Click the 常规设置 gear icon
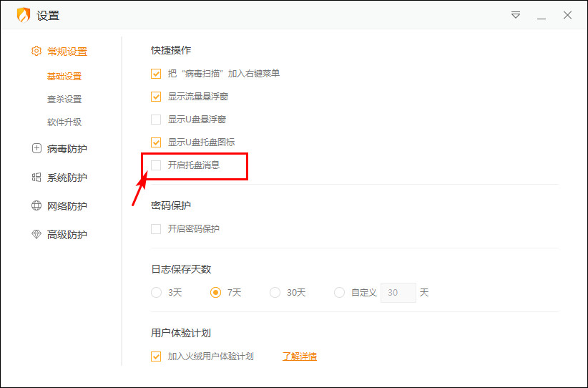588x388 pixels. [36, 52]
